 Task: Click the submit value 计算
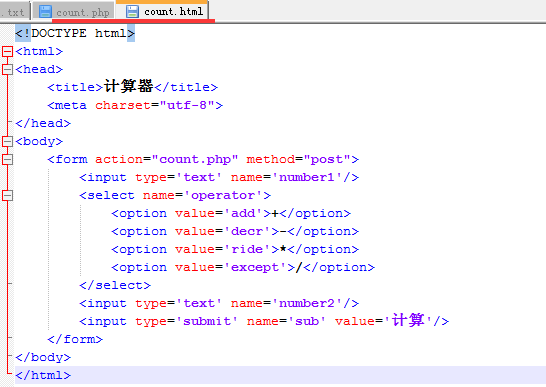[x=408, y=320]
